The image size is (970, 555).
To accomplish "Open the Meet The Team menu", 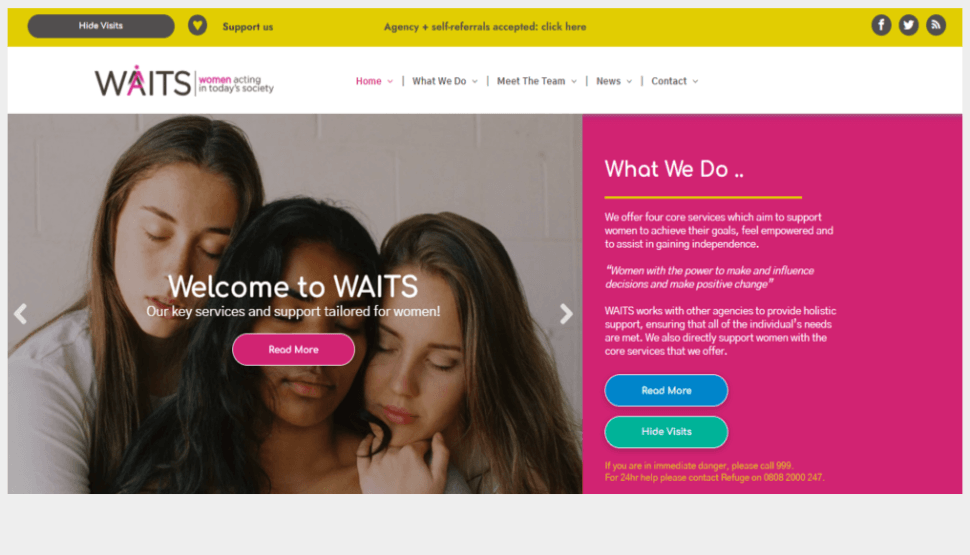I will (x=531, y=81).
